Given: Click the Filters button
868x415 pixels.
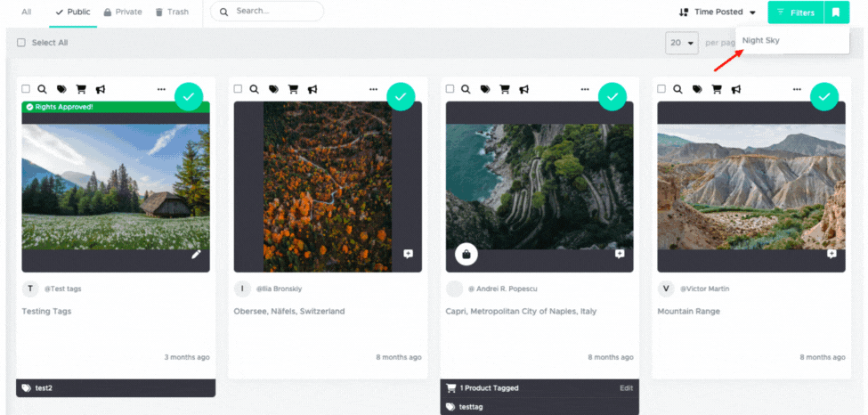Looking at the screenshot, I should (x=796, y=12).
